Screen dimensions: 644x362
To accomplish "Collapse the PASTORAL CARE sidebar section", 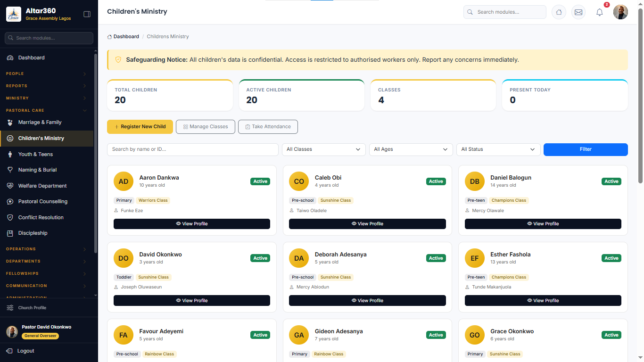I will (x=46, y=110).
